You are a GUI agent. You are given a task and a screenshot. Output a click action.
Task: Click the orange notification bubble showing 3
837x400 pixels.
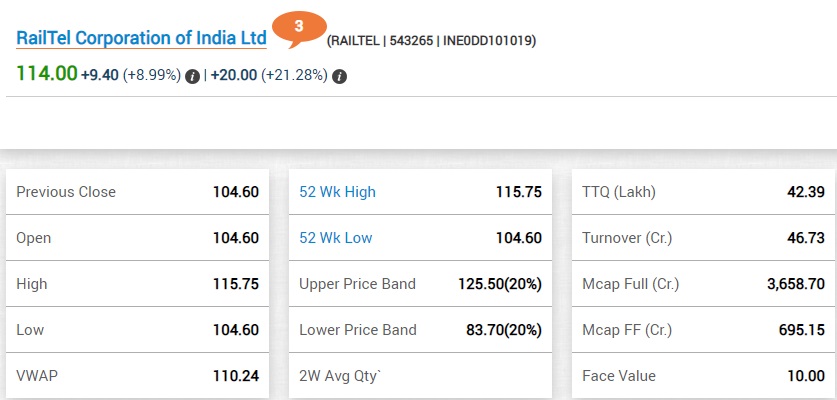pyautogui.click(x=299, y=28)
